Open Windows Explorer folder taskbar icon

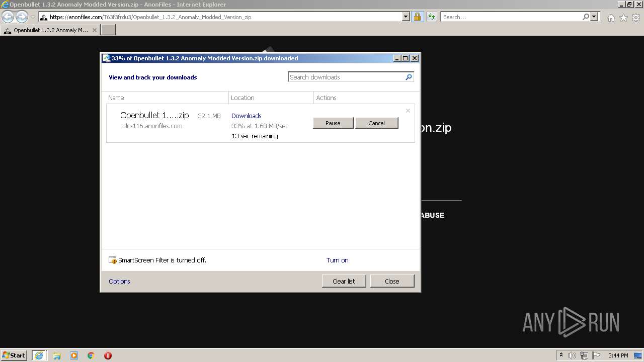57,355
